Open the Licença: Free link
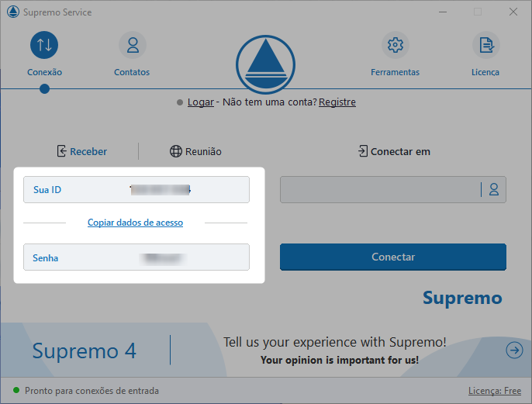The width and height of the screenshot is (532, 404). coord(495,391)
